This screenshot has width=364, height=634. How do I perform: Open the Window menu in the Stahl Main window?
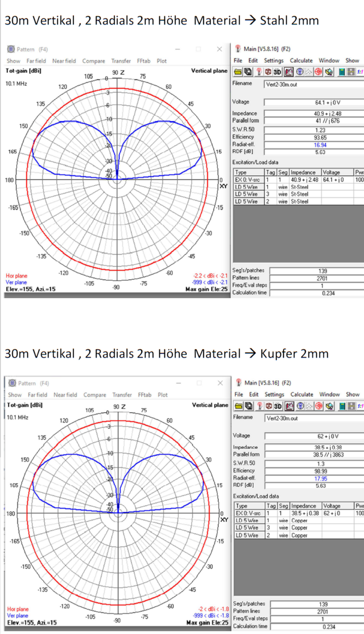(329, 60)
